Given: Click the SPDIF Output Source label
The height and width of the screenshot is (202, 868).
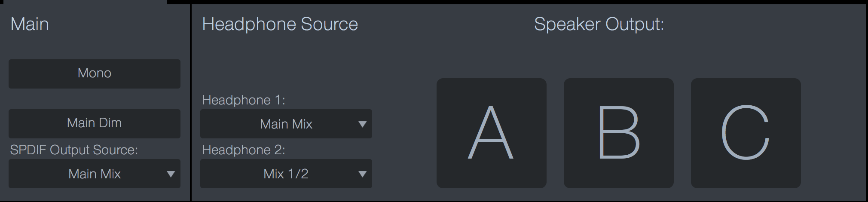Looking at the screenshot, I should 74,150.
